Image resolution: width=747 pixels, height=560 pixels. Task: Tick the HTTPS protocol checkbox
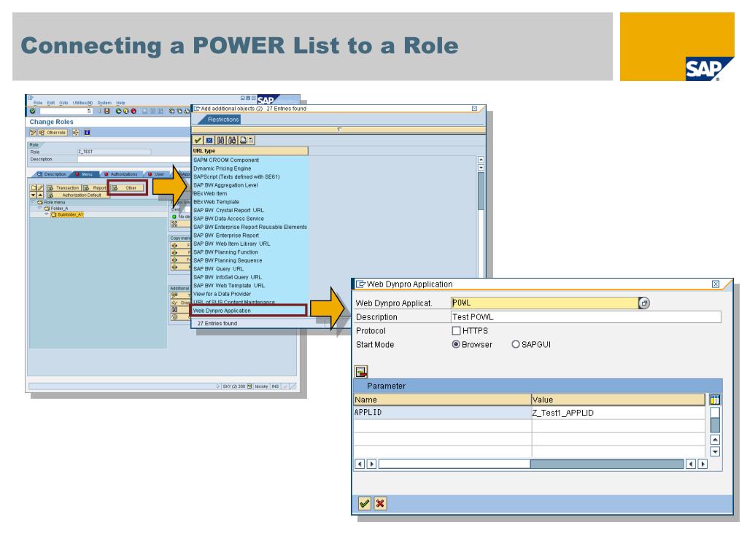[456, 330]
